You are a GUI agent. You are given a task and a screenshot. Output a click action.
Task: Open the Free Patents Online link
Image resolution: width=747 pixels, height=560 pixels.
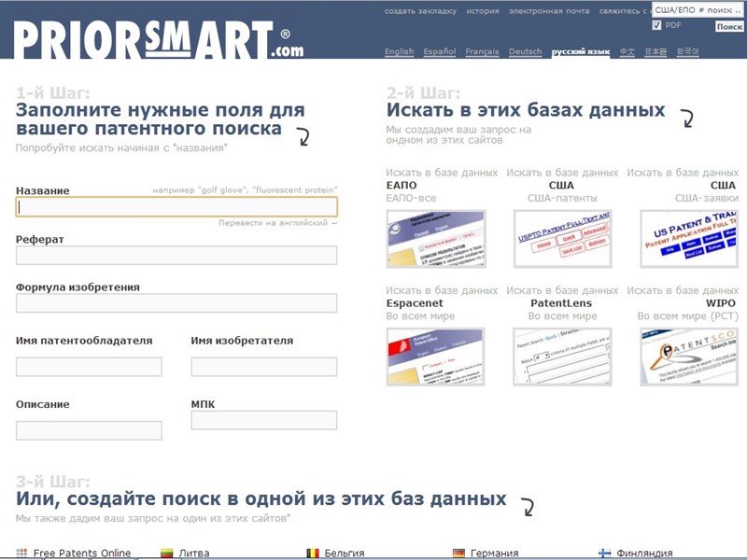point(82,553)
